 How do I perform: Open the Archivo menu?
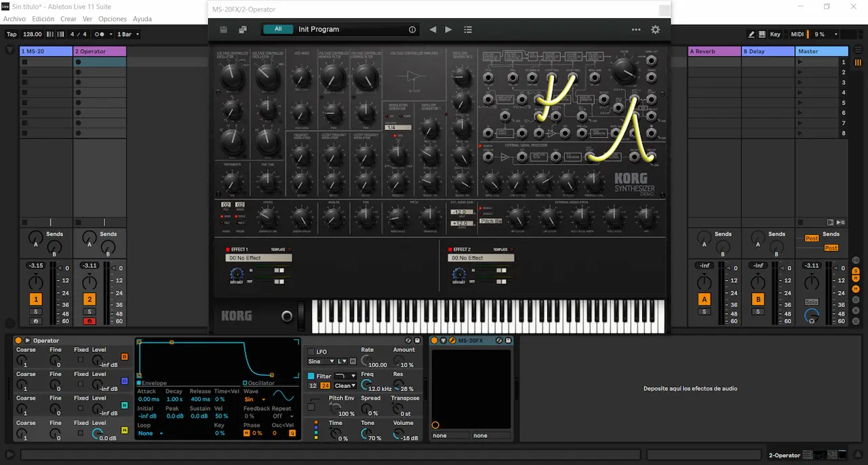[x=14, y=19]
